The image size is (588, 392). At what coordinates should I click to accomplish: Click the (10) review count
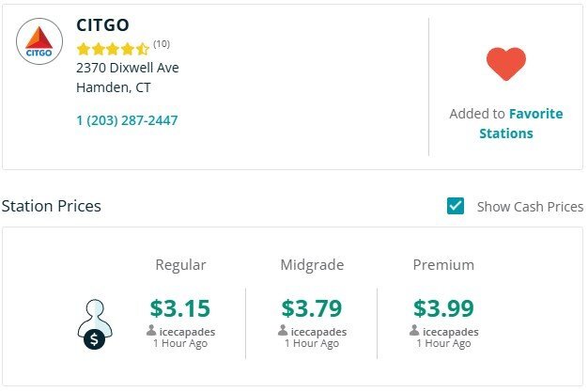(x=162, y=43)
